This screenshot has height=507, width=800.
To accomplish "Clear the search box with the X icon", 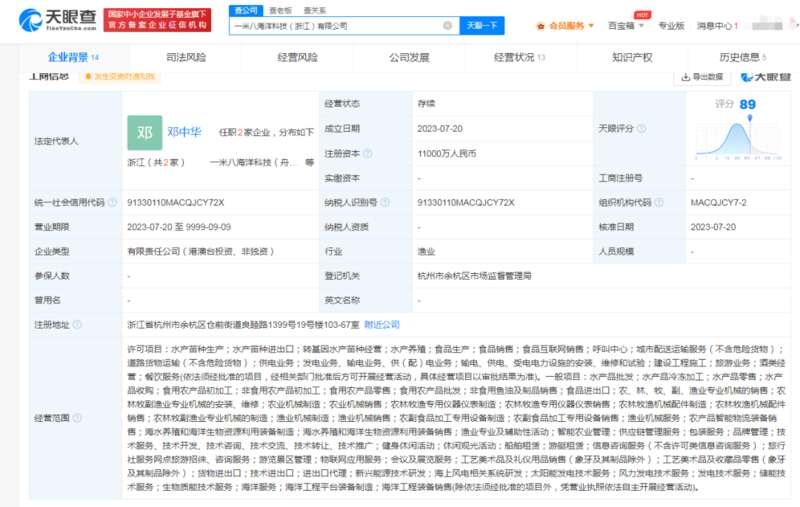I will [x=447, y=26].
